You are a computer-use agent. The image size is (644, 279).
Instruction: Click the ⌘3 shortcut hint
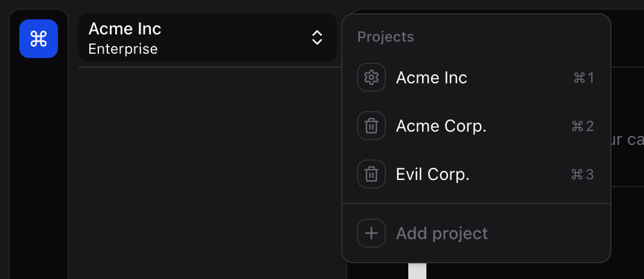coord(582,175)
